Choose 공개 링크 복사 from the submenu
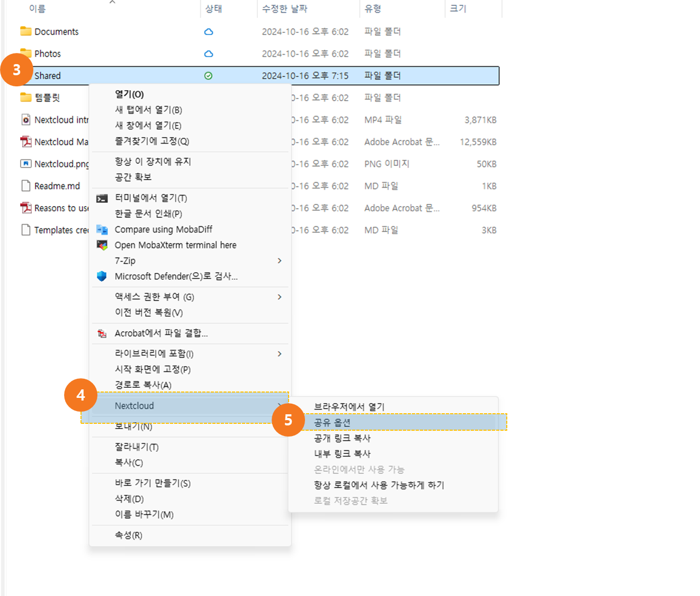700x596 pixels. click(342, 438)
